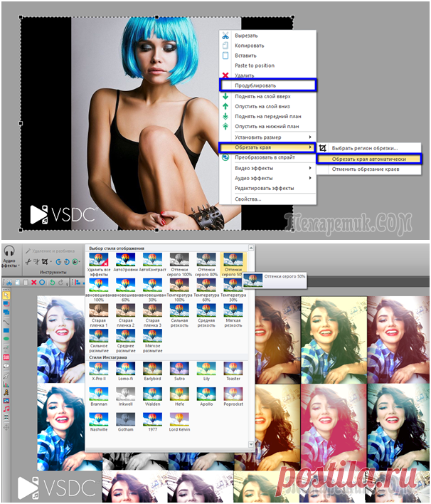Choose Опустить на нижний план

tap(267, 126)
